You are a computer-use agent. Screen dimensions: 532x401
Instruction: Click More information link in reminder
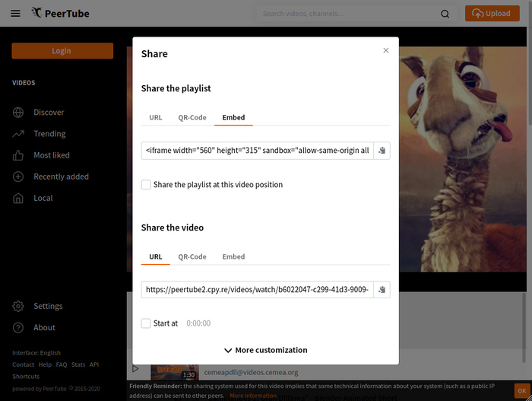click(x=253, y=396)
